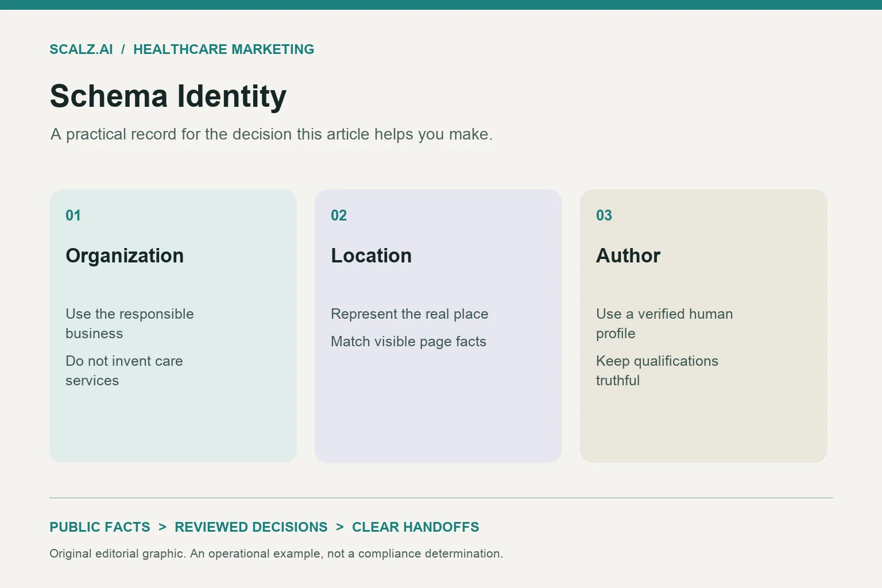Click the number 01 label
This screenshot has width=882, height=588.
[73, 215]
